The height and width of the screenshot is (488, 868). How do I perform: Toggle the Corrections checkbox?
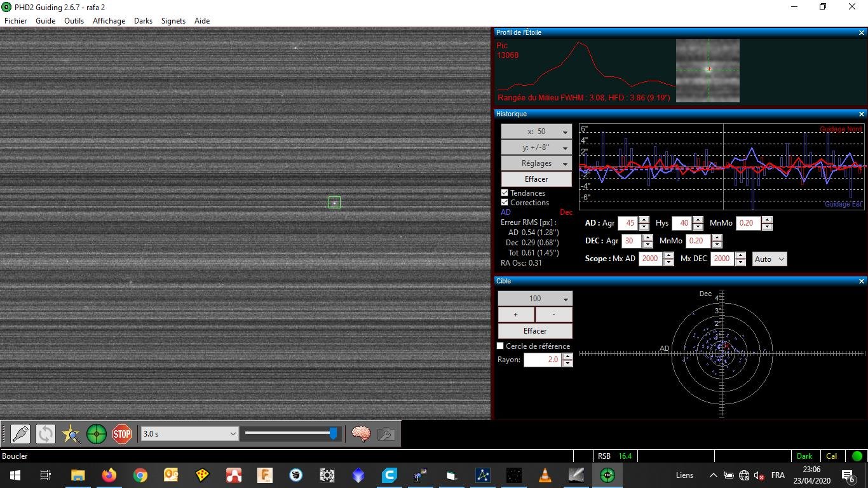tap(505, 203)
